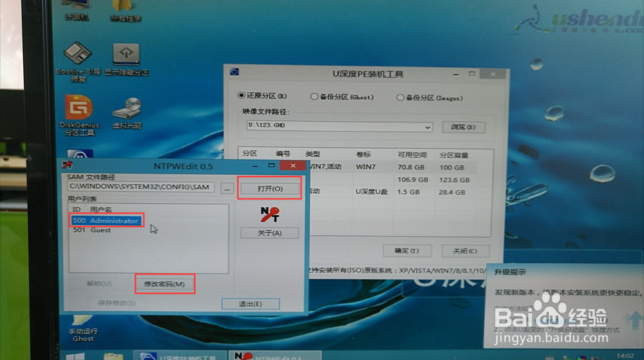Switch to U深度PE装机工具 taskbar item
Image resolution: width=644 pixels, height=360 pixels.
tap(180, 356)
